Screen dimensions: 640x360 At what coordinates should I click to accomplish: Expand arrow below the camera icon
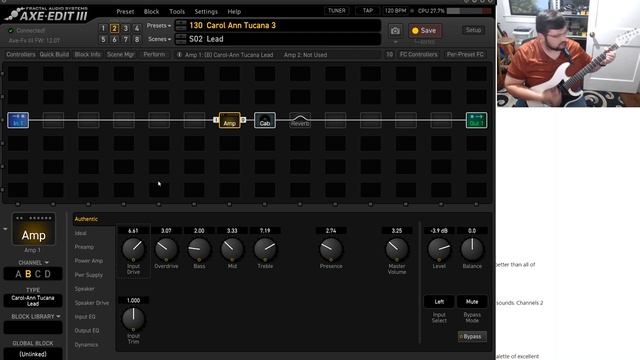coord(395,42)
